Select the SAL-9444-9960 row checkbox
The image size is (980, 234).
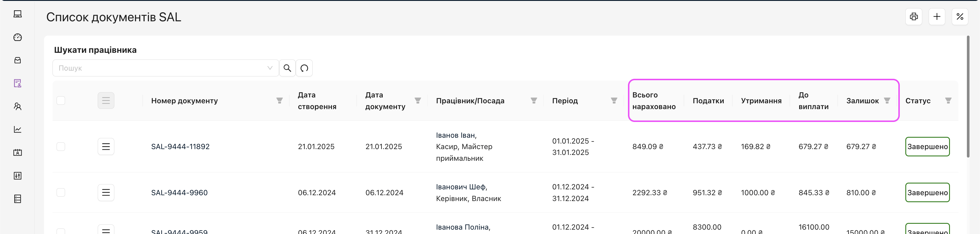coord(61,193)
